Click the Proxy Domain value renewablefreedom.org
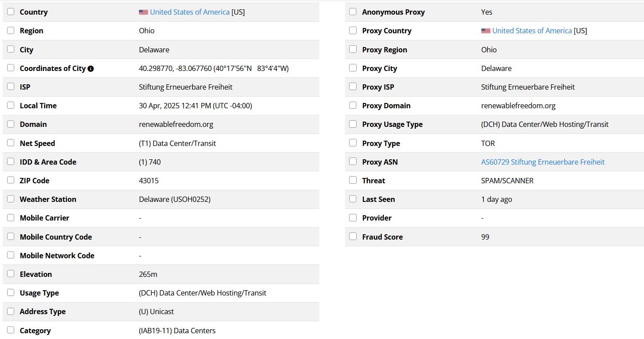The width and height of the screenshot is (644, 339). (x=518, y=106)
